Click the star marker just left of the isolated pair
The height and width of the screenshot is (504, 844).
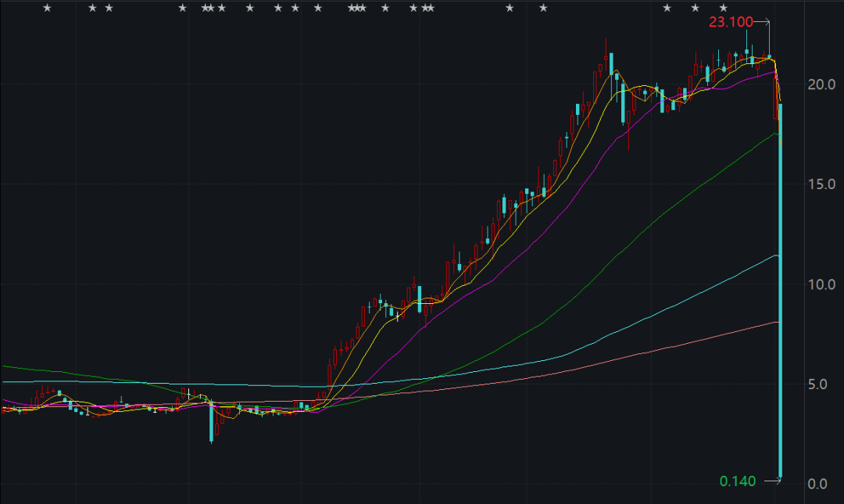[x=430, y=8]
